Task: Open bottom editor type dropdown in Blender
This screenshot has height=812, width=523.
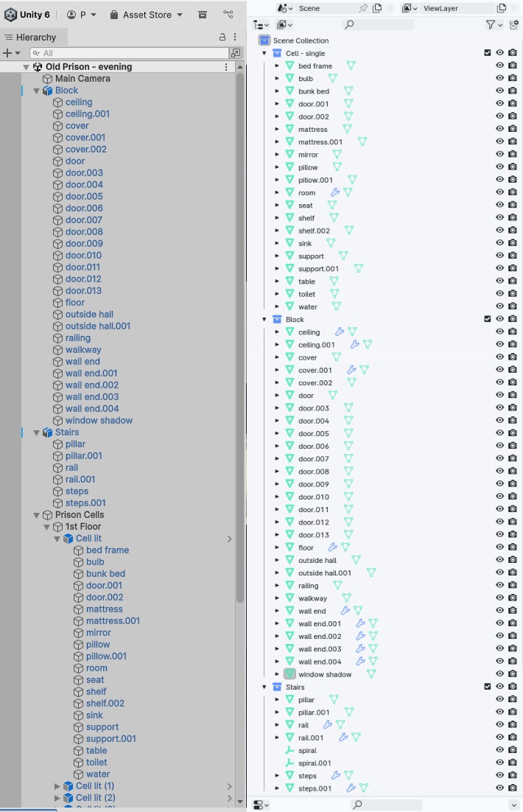Action: tap(261, 805)
